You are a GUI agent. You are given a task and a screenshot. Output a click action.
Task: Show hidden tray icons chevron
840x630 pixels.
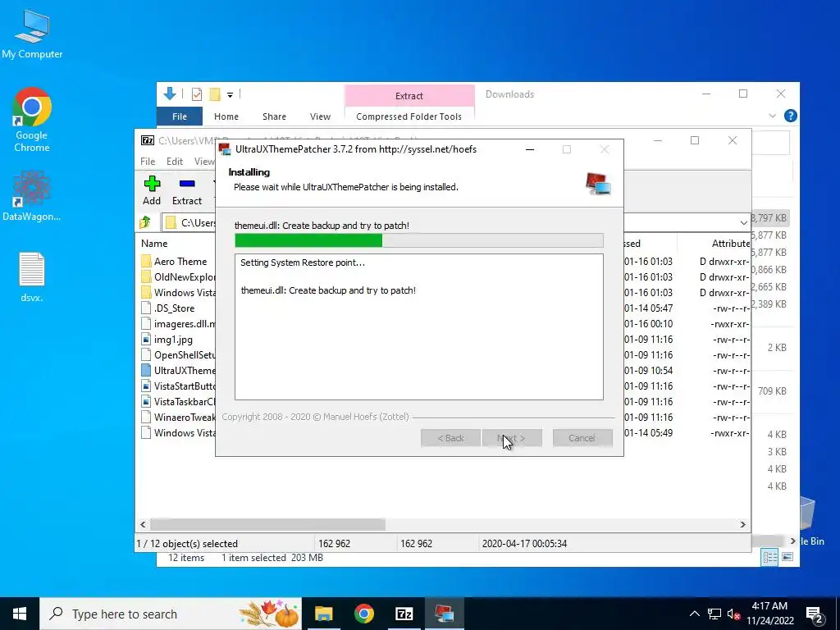694,614
